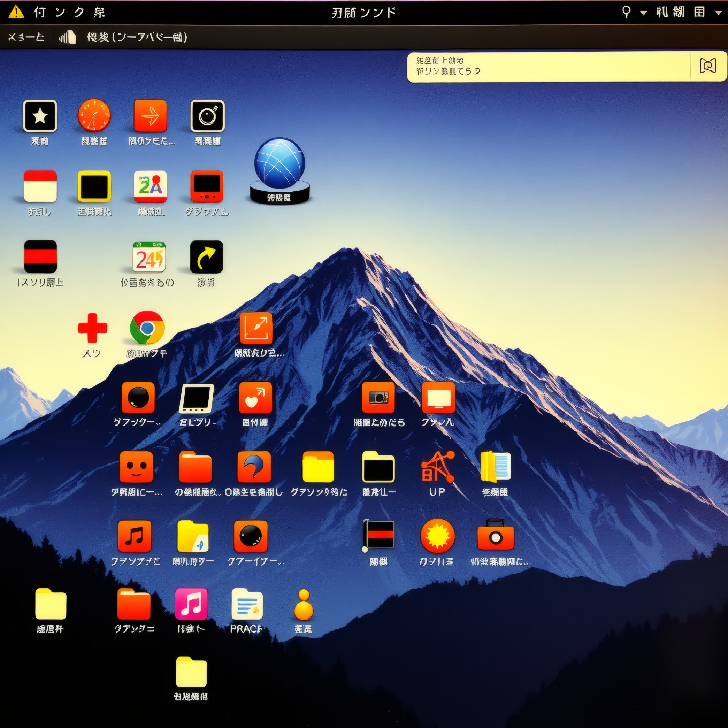Viewport: 728px width, 728px height.
Task: Open the orange smiley face icon
Action: point(136,467)
